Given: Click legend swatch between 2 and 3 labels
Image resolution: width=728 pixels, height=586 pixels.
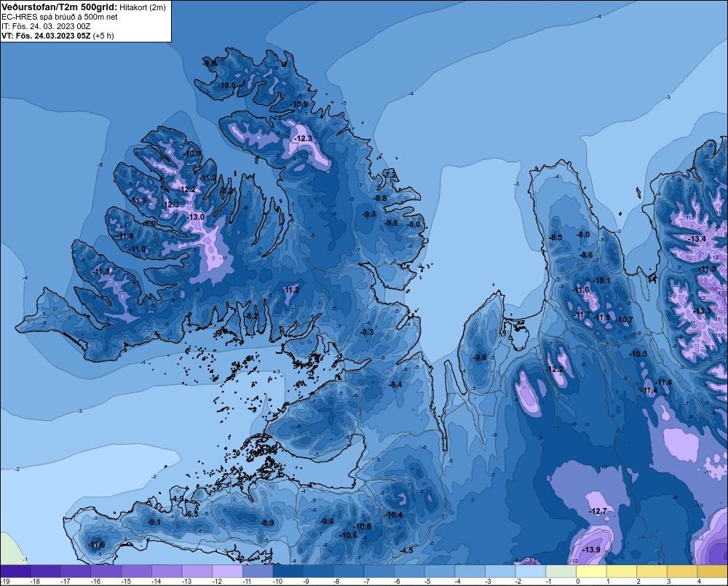Looking at the screenshot, I should click(x=652, y=571).
